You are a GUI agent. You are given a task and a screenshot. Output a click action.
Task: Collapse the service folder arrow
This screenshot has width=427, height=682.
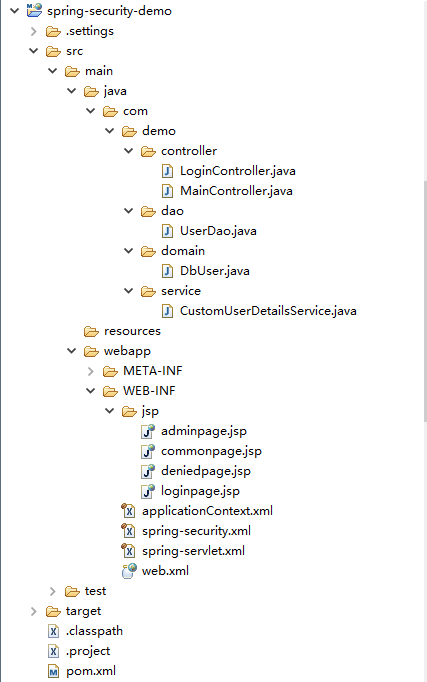(129, 291)
